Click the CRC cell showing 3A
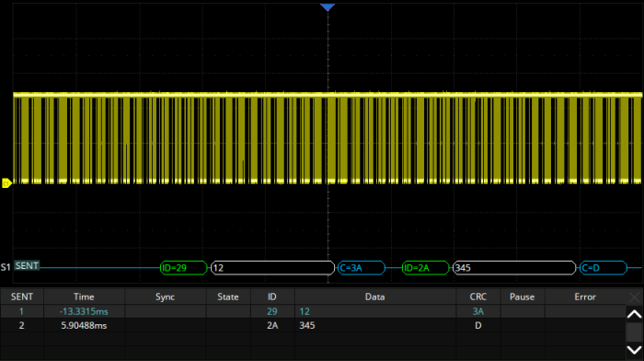 pos(478,311)
